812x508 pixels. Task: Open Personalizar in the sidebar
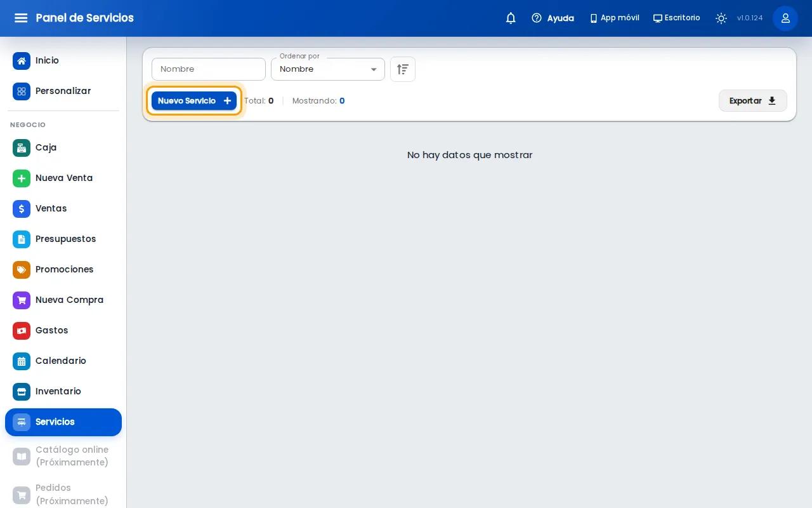tap(63, 91)
